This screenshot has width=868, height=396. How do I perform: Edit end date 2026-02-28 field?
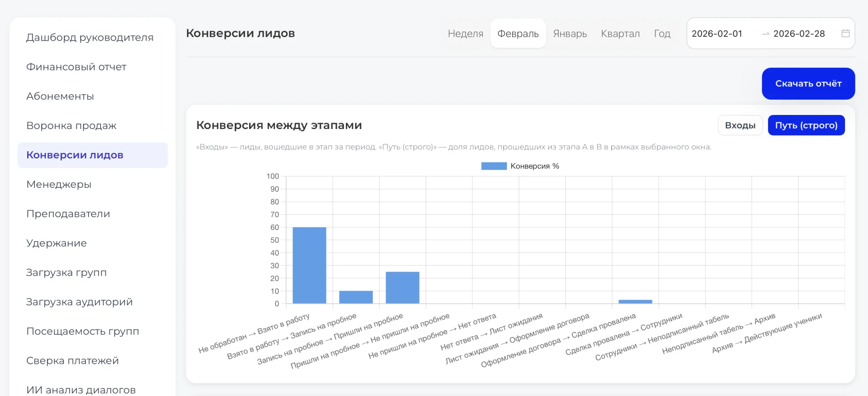pyautogui.click(x=799, y=33)
